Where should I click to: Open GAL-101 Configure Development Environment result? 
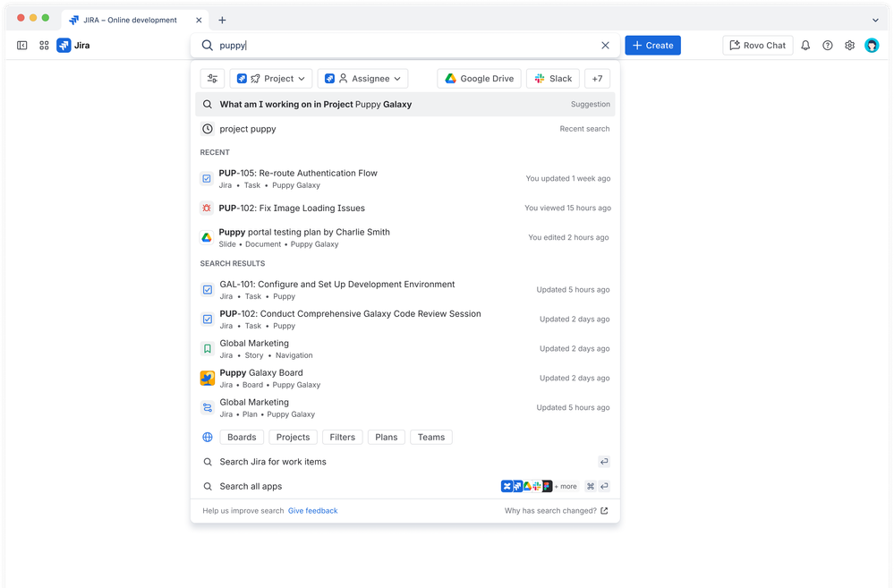[404, 290]
